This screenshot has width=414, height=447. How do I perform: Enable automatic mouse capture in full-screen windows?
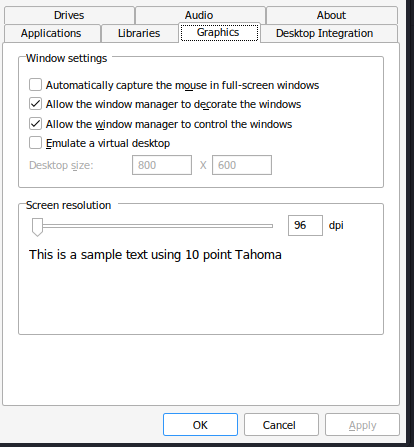pyautogui.click(x=35, y=85)
